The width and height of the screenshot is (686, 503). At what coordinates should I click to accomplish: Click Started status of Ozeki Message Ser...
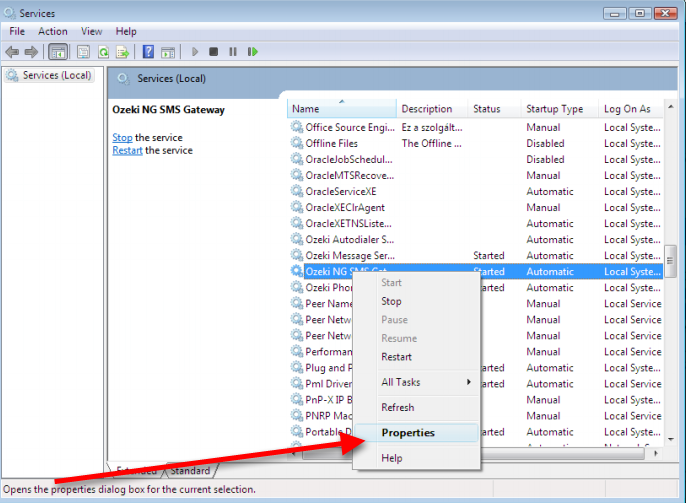tap(489, 255)
